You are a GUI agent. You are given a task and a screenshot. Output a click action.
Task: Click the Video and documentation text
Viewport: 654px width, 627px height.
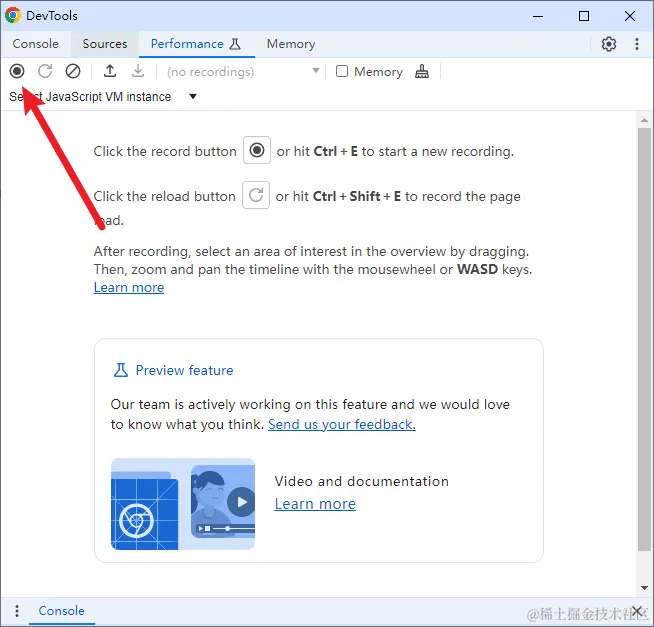point(361,481)
